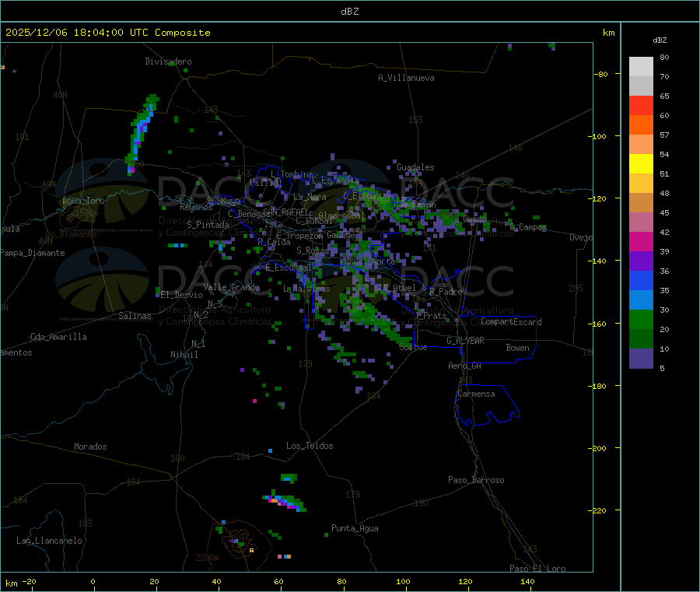
Task: Click the storm cell north of Punta_Agua
Action: 285,501
